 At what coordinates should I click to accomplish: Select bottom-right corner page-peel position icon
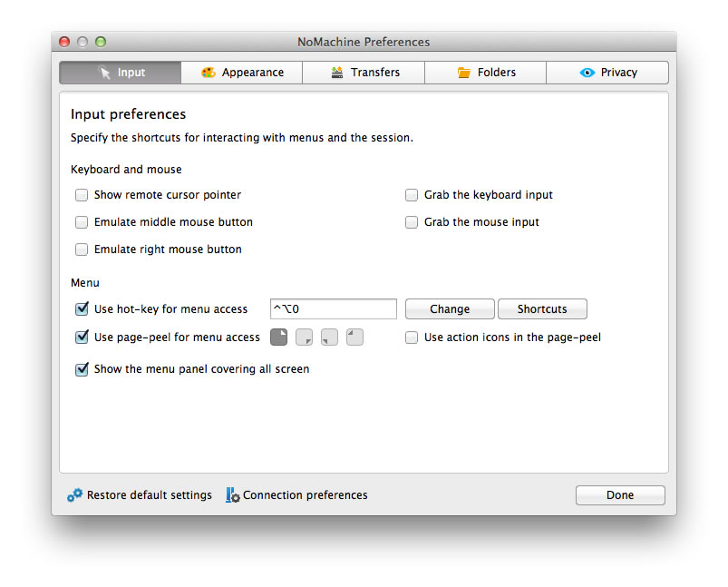point(304,337)
